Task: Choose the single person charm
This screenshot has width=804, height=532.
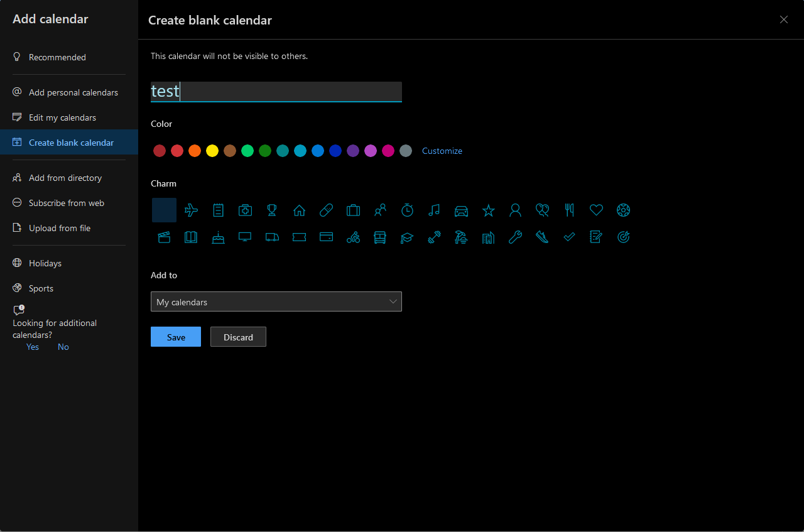Action: click(515, 210)
